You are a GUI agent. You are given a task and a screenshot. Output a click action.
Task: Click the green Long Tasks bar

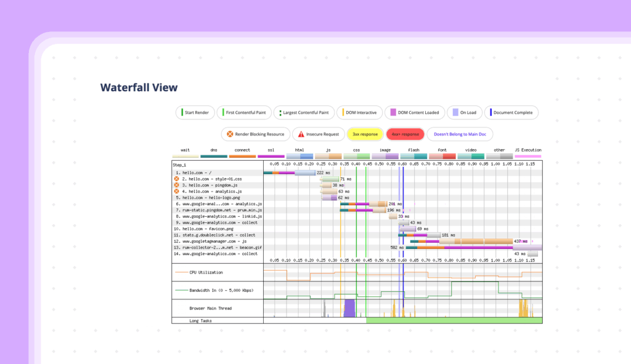pos(454,320)
